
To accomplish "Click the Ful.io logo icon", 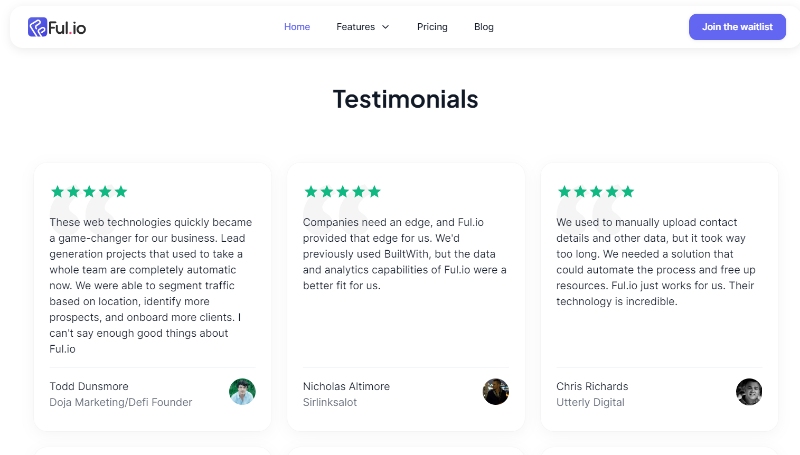I will pyautogui.click(x=38, y=27).
